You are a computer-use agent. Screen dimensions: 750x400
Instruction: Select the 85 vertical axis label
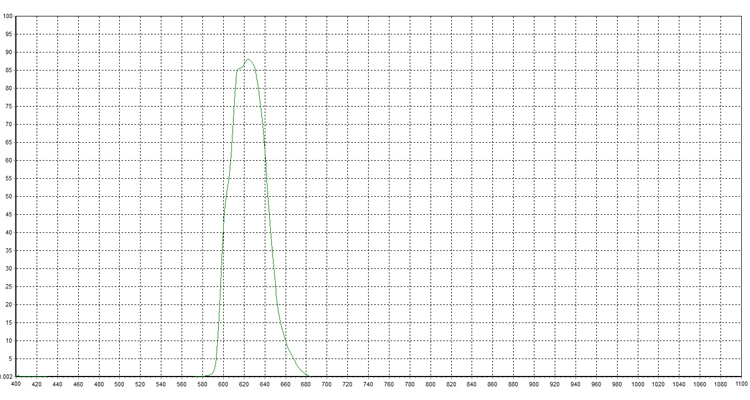[9, 70]
